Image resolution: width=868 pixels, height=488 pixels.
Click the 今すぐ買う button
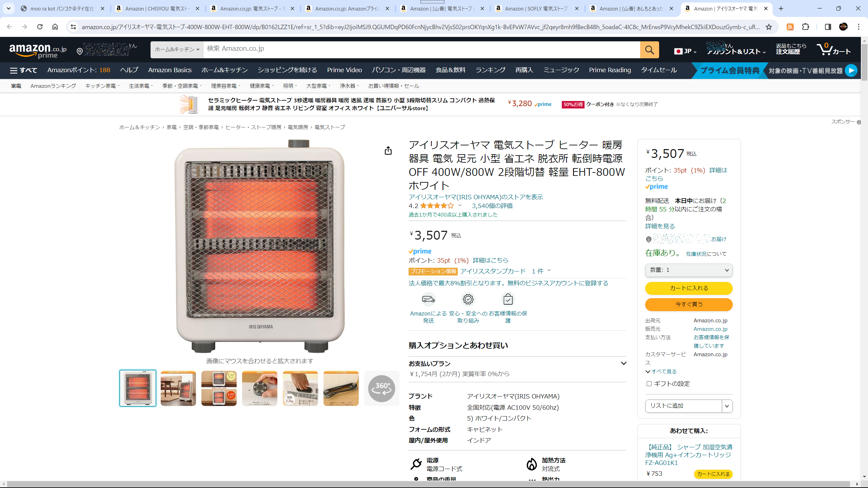pos(689,304)
